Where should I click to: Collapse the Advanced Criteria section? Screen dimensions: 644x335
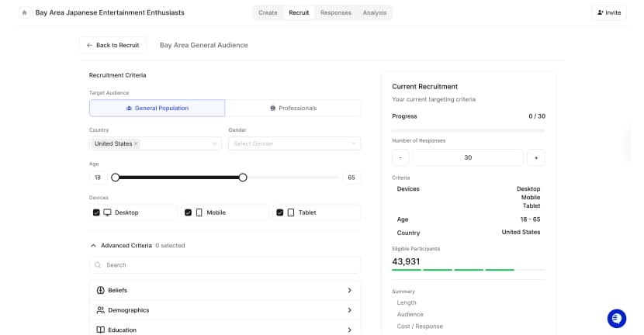[x=93, y=246]
